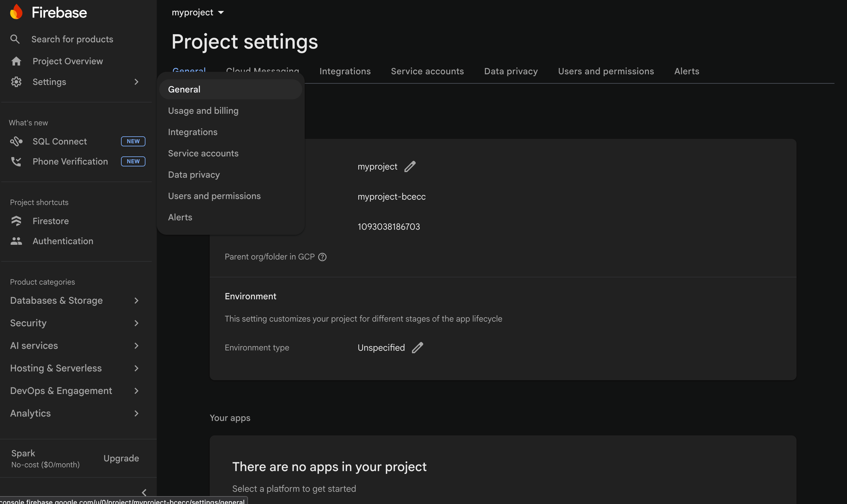Screen dimensions: 847x504
Task: Select General in the settings flyout menu
Action: pos(231,89)
